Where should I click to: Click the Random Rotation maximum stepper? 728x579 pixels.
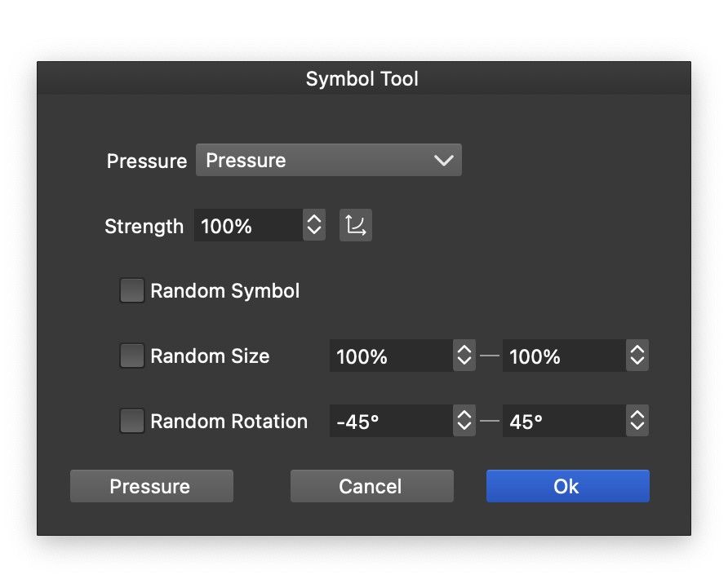click(637, 421)
